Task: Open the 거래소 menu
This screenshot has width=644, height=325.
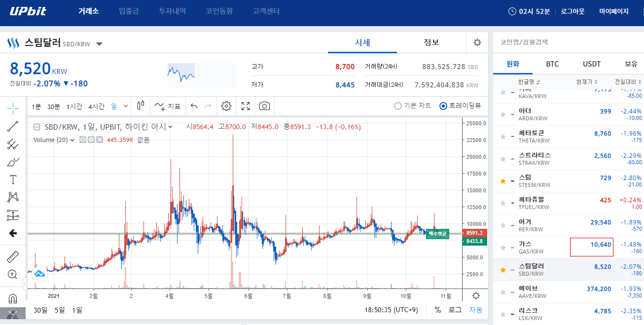Action: pyautogui.click(x=89, y=11)
